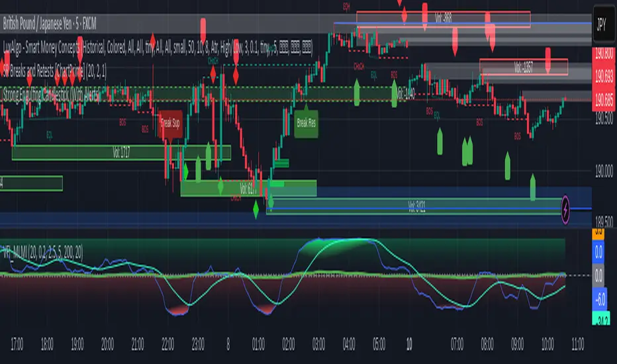Click the Vol: 1040 zone label

(406, 94)
